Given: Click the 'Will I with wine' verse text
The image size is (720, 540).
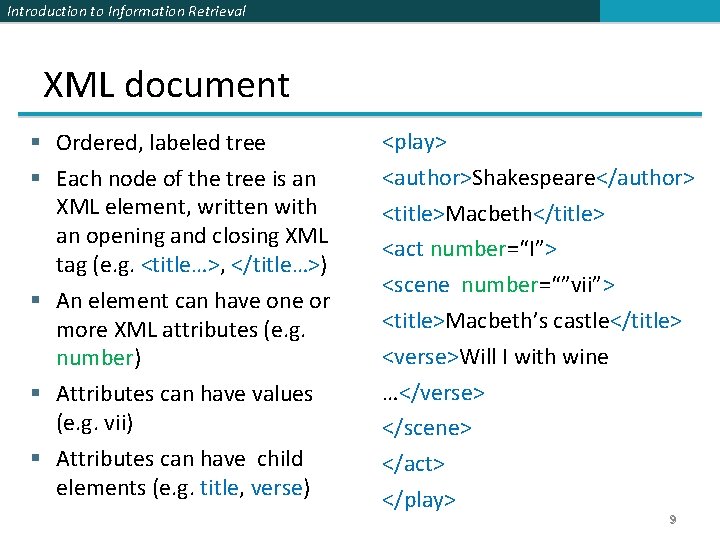Looking at the screenshot, I should point(534,357).
